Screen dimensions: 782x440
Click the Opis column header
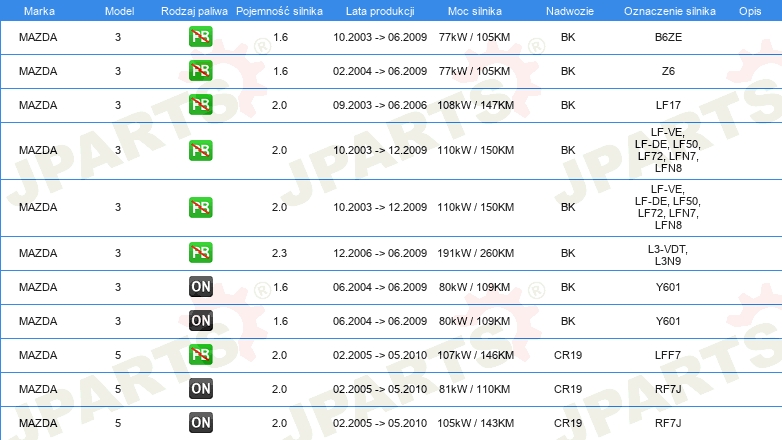point(750,11)
